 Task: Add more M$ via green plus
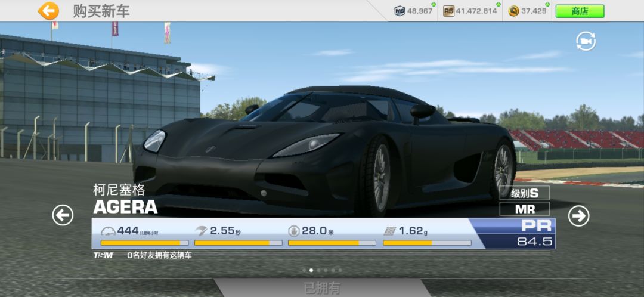433,5
